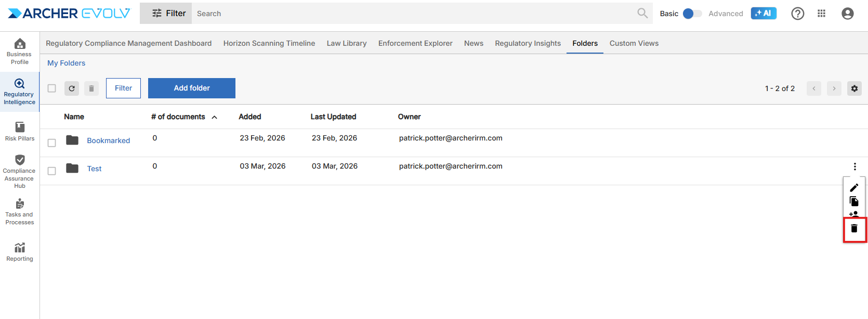The width and height of the screenshot is (868, 319).
Task: Check the Bookmarked folder checkbox
Action: point(52,143)
